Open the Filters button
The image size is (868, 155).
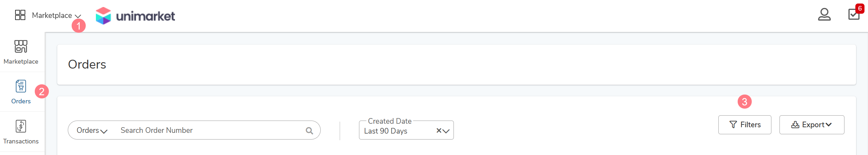[x=745, y=125]
